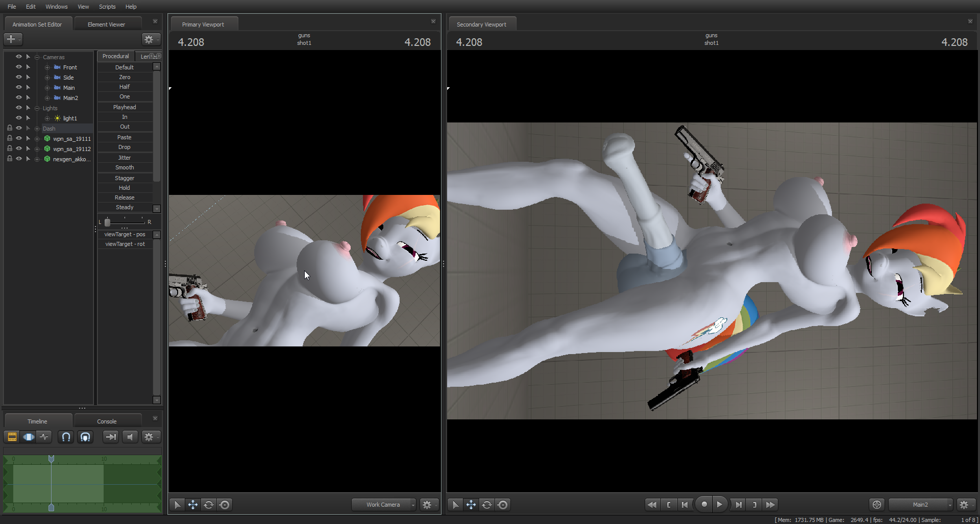
Task: Choose the rotate tool in Secondary Viewport
Action: [x=487, y=505]
